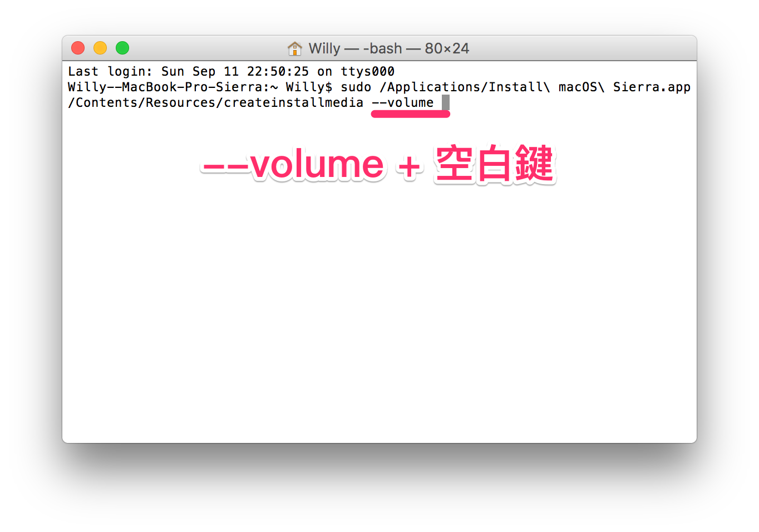759x532 pixels.
Task: Click "/Applications/Install\" path segment
Action: point(465,87)
